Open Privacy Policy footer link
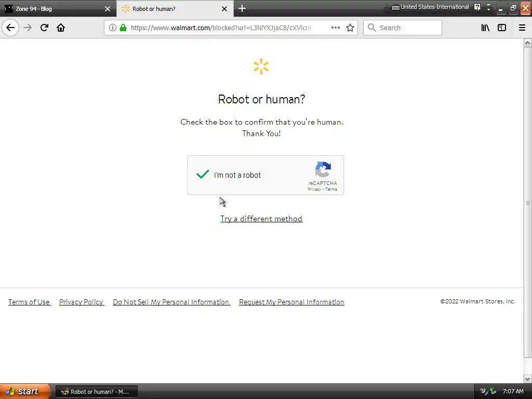Image resolution: width=532 pixels, height=399 pixels. pos(82,302)
